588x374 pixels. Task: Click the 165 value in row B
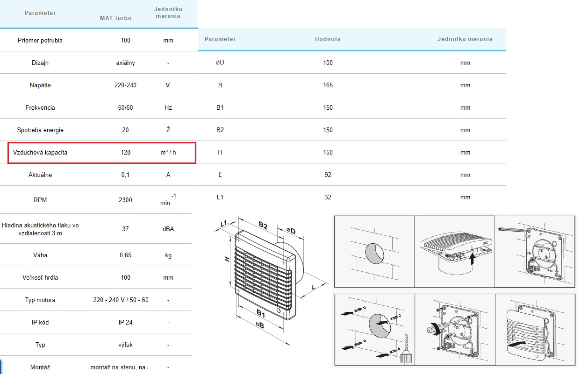click(x=328, y=85)
